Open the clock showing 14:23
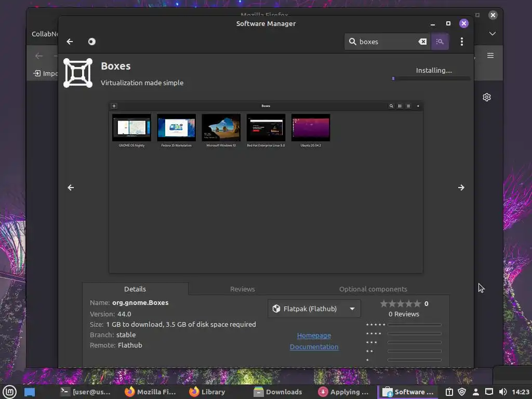The image size is (532, 399). tap(521, 392)
